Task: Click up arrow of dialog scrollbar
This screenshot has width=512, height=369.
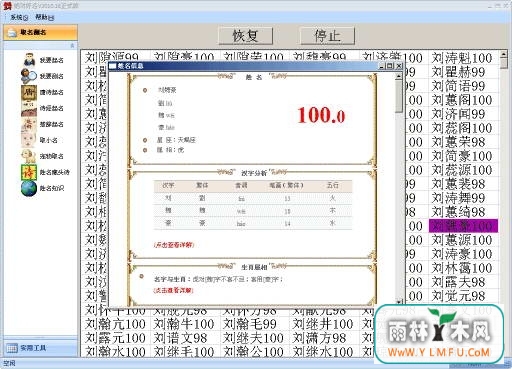Action: pyautogui.click(x=399, y=76)
